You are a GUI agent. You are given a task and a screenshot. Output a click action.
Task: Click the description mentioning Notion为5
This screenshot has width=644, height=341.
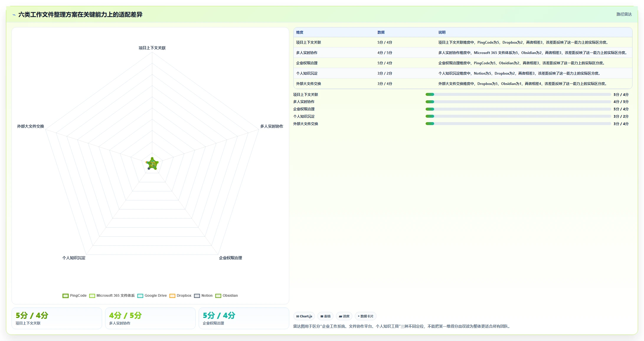pos(519,73)
